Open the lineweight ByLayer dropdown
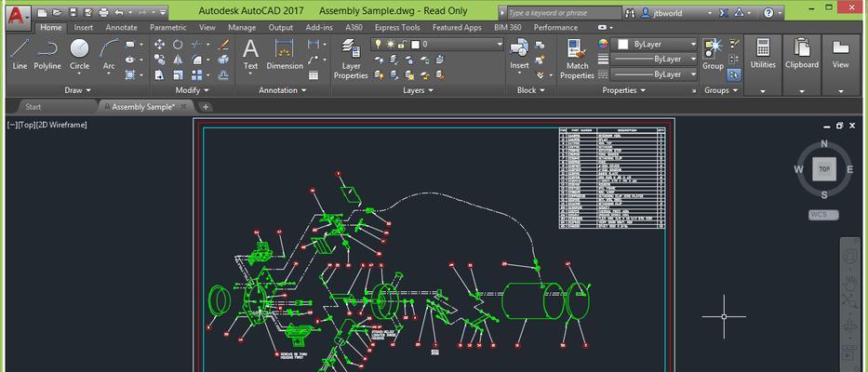The width and height of the screenshot is (868, 372). [x=693, y=60]
